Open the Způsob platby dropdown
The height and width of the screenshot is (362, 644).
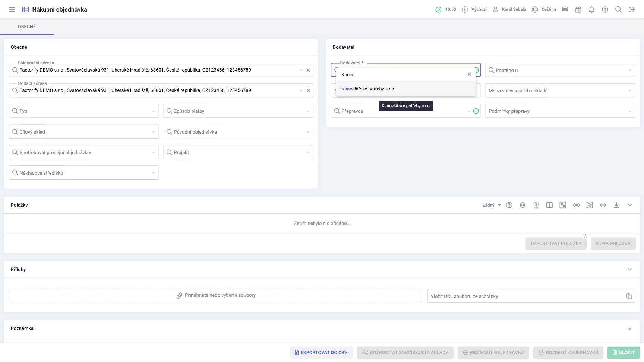click(238, 111)
